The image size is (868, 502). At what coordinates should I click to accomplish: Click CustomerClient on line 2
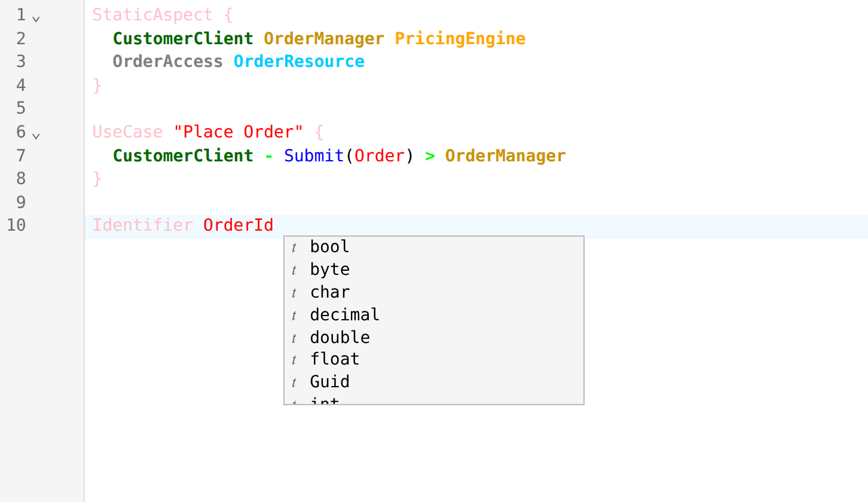click(x=183, y=38)
